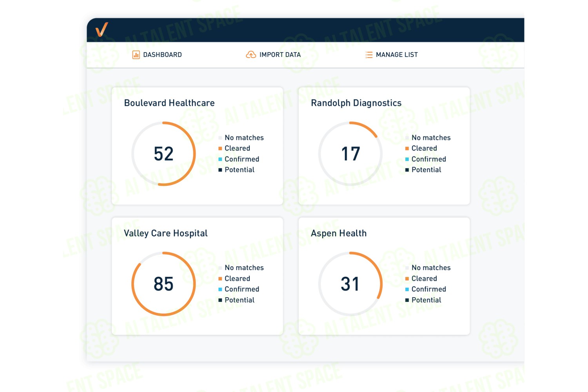Image resolution: width=588 pixels, height=392 pixels.
Task: Select 'Confirmed' label in Randolph Diagnostics
Action: pyautogui.click(x=429, y=159)
